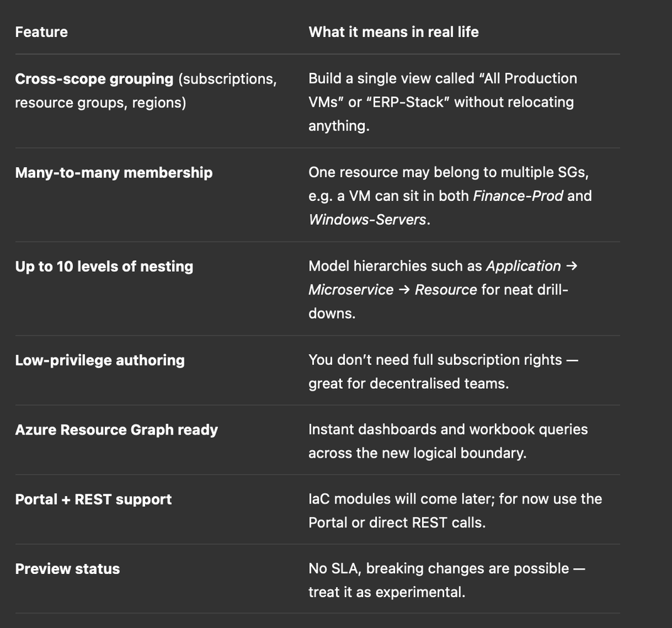Screen dimensions: 672x628
Task: Click the "Azure Resource Graph ready" label
Action: coord(117,430)
